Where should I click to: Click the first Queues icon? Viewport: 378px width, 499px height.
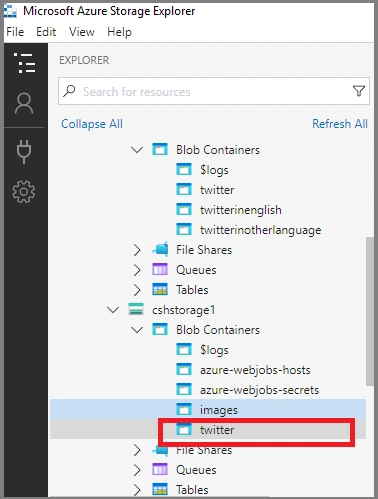(160, 269)
